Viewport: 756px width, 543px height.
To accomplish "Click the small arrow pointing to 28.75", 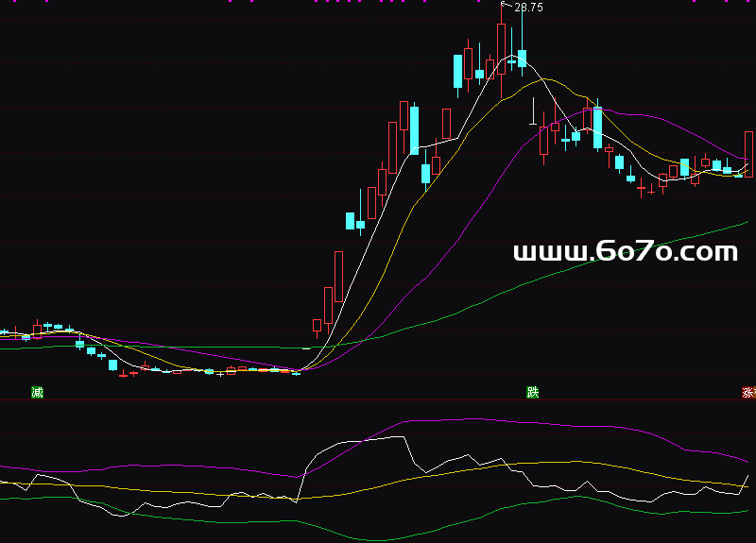I will [x=507, y=6].
